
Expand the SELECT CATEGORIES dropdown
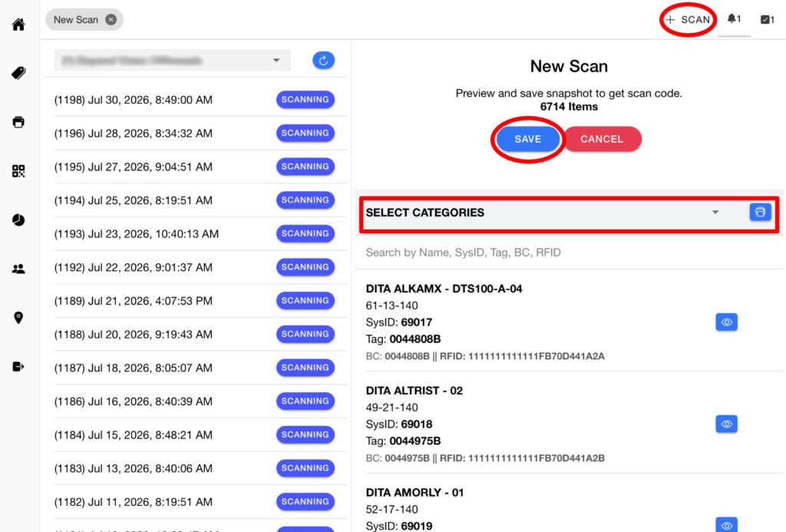click(543, 213)
